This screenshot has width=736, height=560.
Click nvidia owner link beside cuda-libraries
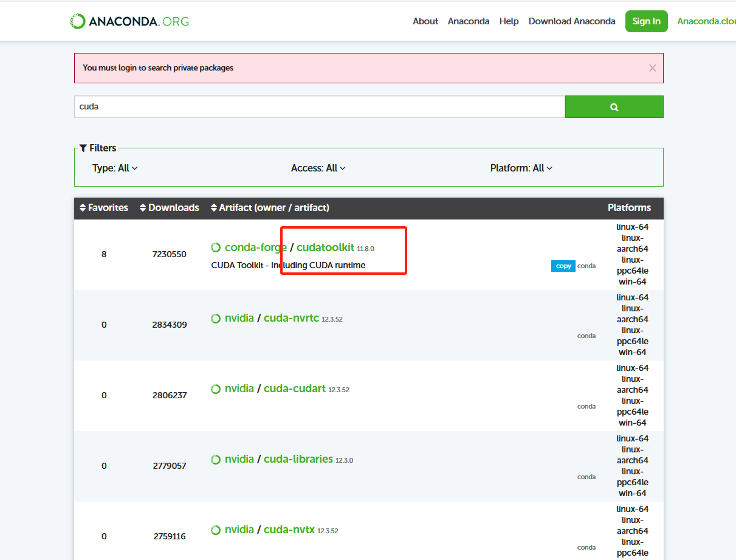(x=239, y=459)
